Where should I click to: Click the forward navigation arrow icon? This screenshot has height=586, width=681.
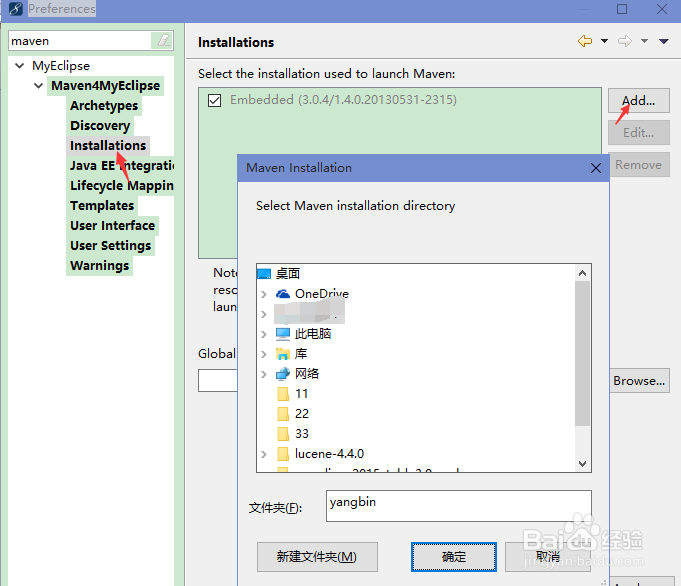coord(625,41)
